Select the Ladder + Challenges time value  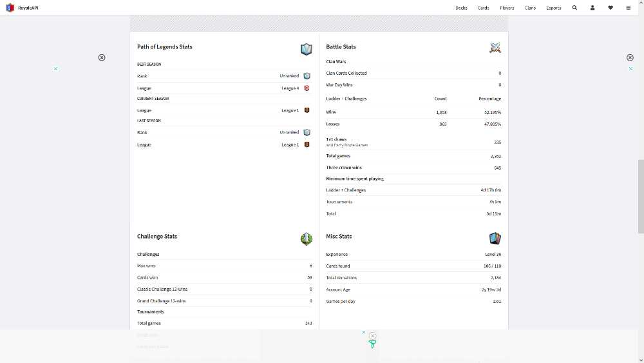(491, 190)
